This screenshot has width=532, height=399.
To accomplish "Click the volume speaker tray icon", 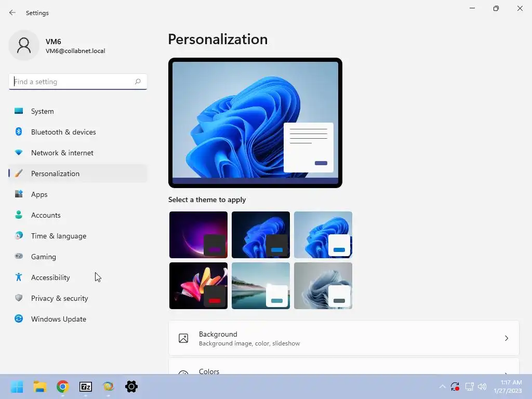I will click(482, 387).
